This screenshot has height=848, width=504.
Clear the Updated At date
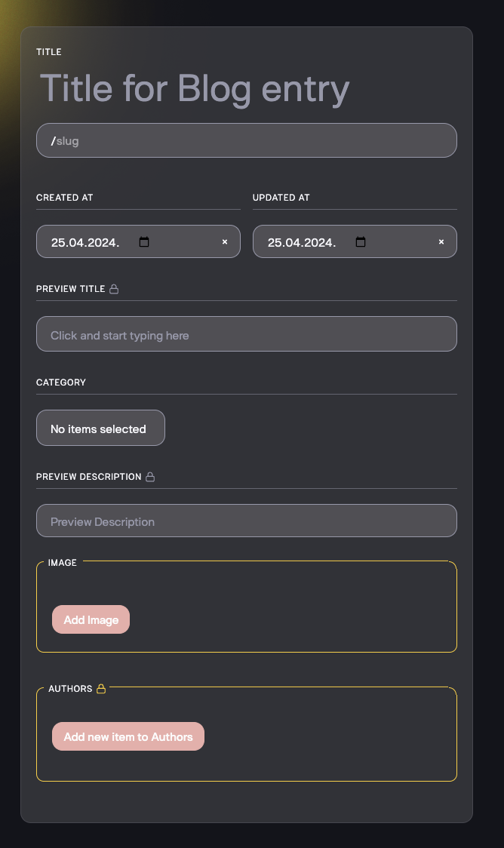click(x=441, y=242)
